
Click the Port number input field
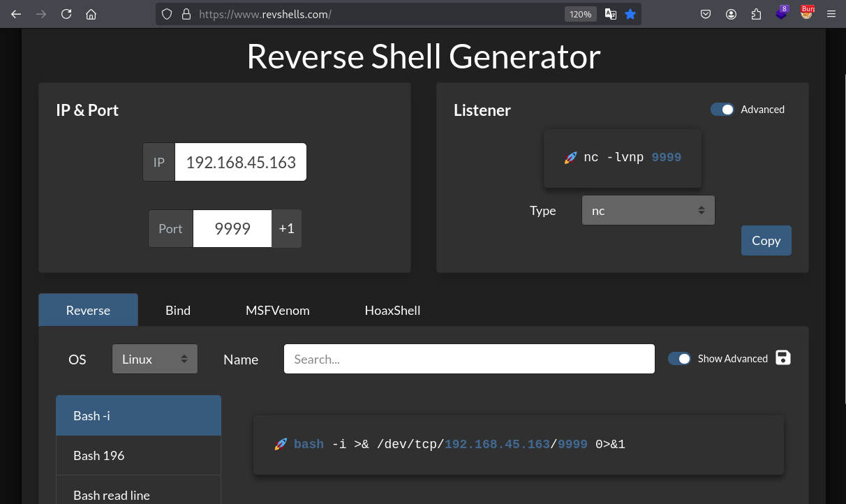(x=232, y=228)
